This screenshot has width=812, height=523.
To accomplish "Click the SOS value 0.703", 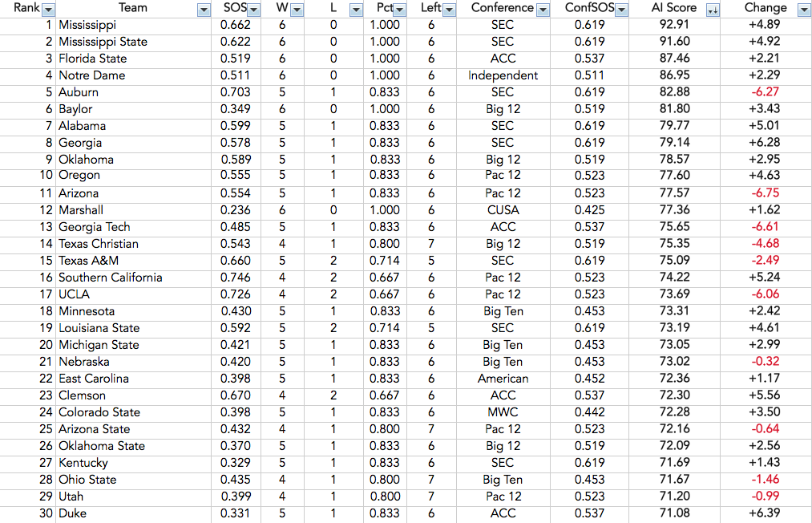I will tap(235, 92).
